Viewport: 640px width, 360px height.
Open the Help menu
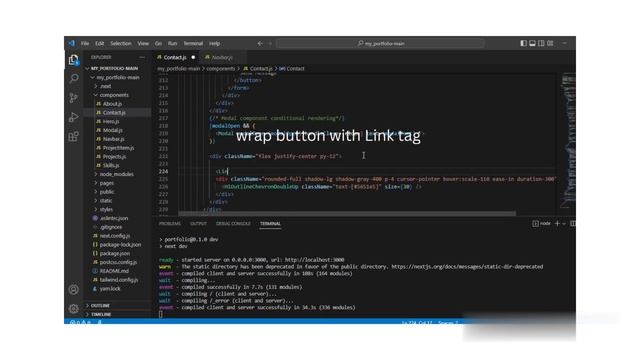215,43
